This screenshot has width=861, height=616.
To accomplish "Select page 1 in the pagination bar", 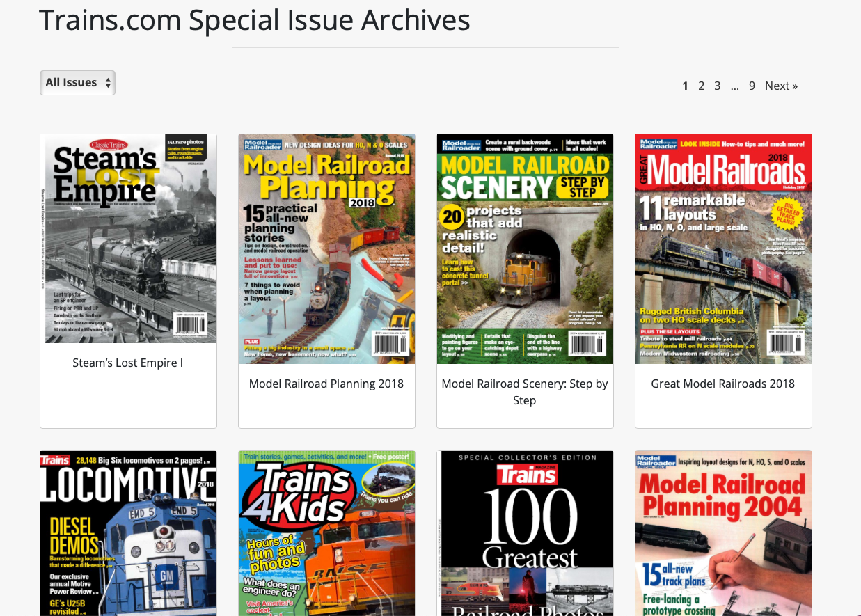I will point(685,85).
